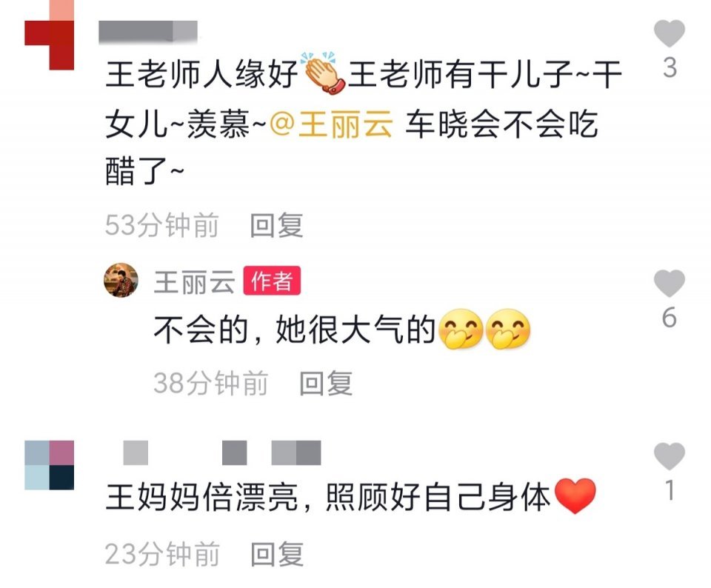Like 王丽云's reply 不会的，她很大气的

pos(670,284)
